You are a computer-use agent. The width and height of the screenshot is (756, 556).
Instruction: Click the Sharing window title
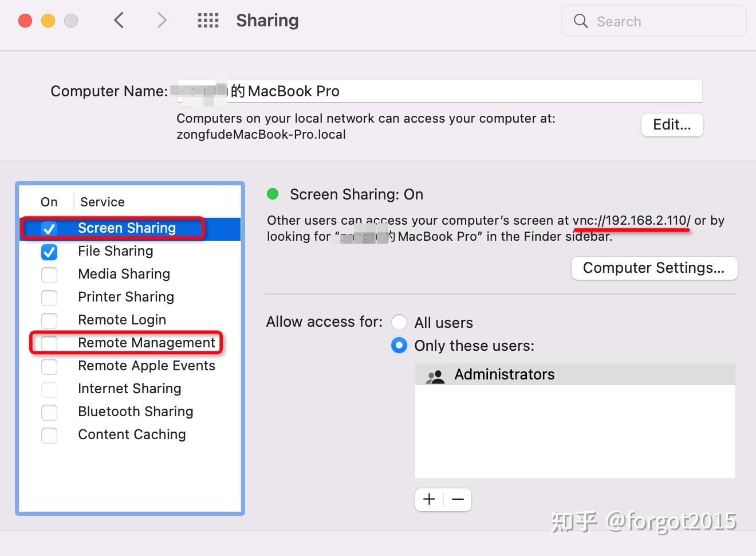pos(267,21)
